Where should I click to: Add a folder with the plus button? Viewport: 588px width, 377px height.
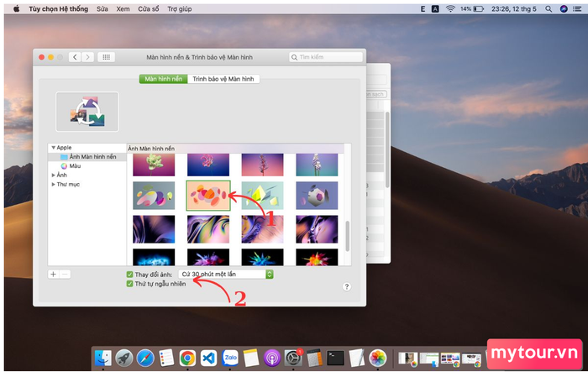53,275
